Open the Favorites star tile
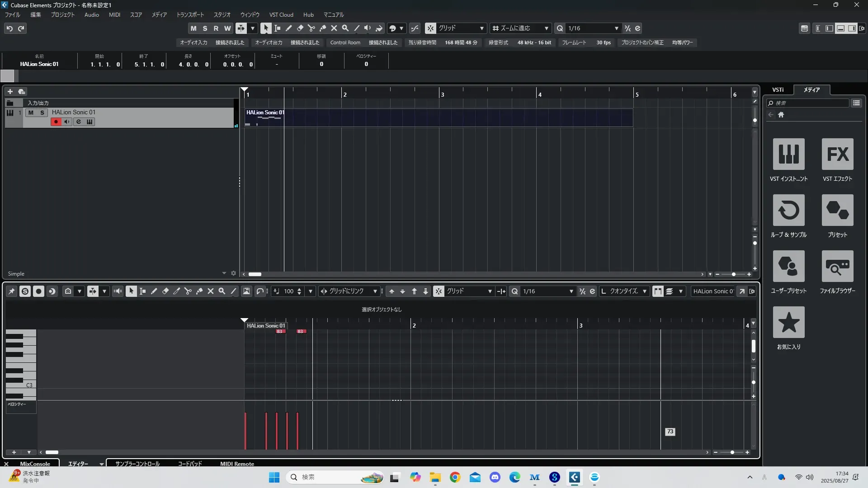The height and width of the screenshot is (488, 868). 788,323
